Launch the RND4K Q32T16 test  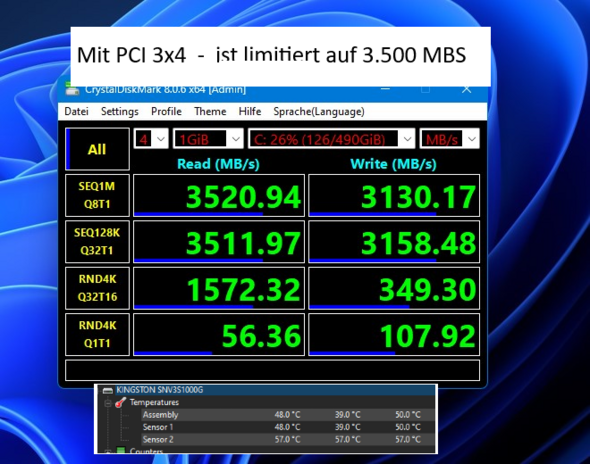97,288
